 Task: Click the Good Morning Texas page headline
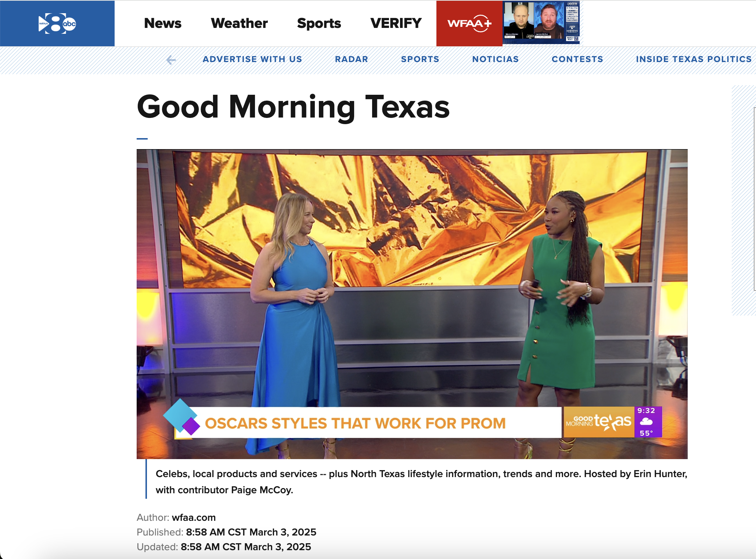[293, 107]
